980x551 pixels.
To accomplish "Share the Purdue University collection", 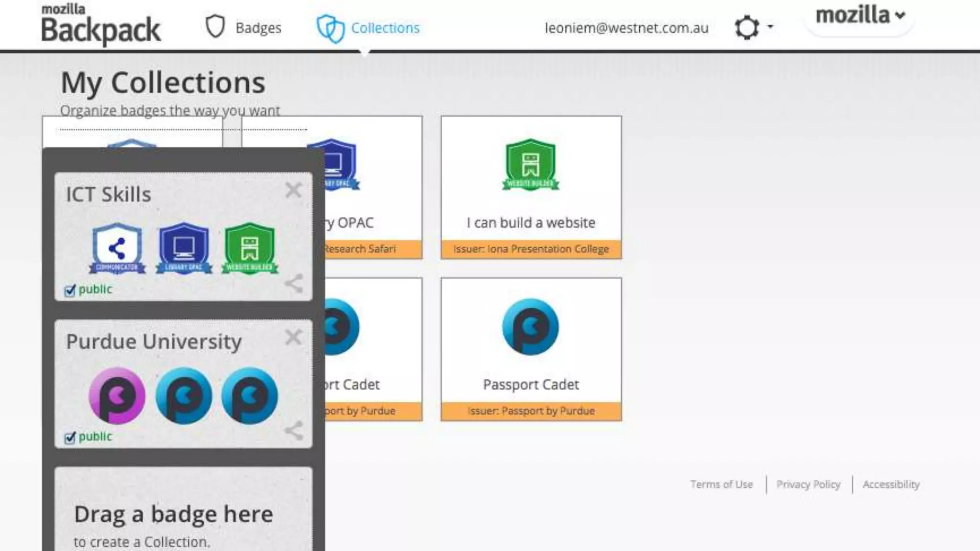I will pos(294,430).
